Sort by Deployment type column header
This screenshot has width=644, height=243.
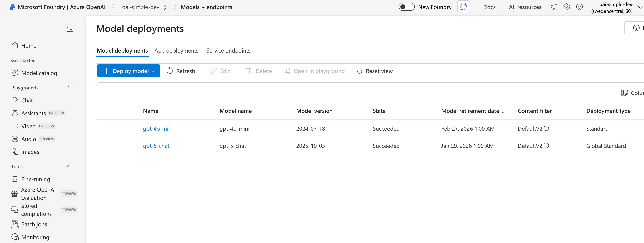click(x=608, y=111)
